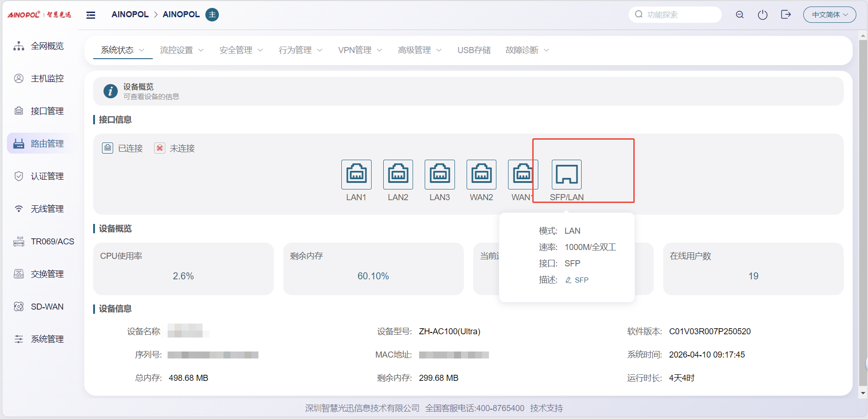Click the LAN1 port icon

click(356, 175)
